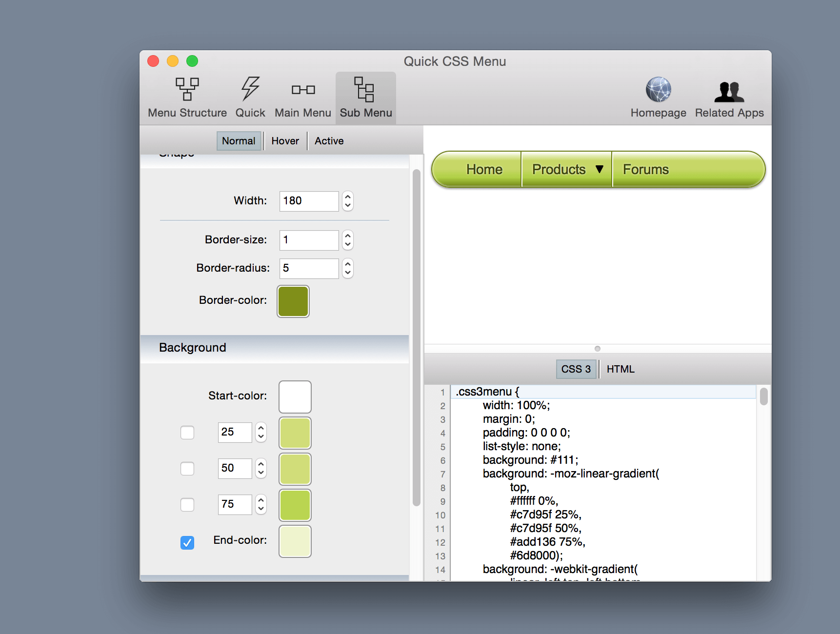Click the settings panel vertical scrollbar
The height and width of the screenshot is (634, 840).
coord(417,337)
